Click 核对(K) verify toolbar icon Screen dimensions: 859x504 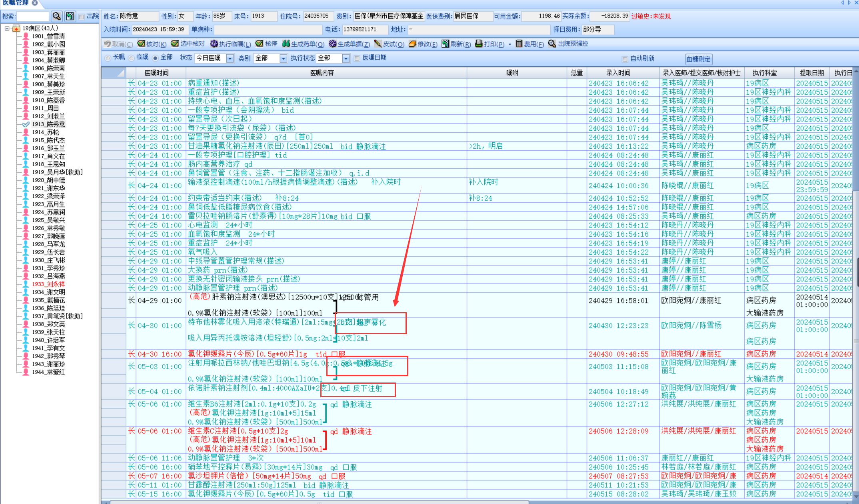click(141, 44)
